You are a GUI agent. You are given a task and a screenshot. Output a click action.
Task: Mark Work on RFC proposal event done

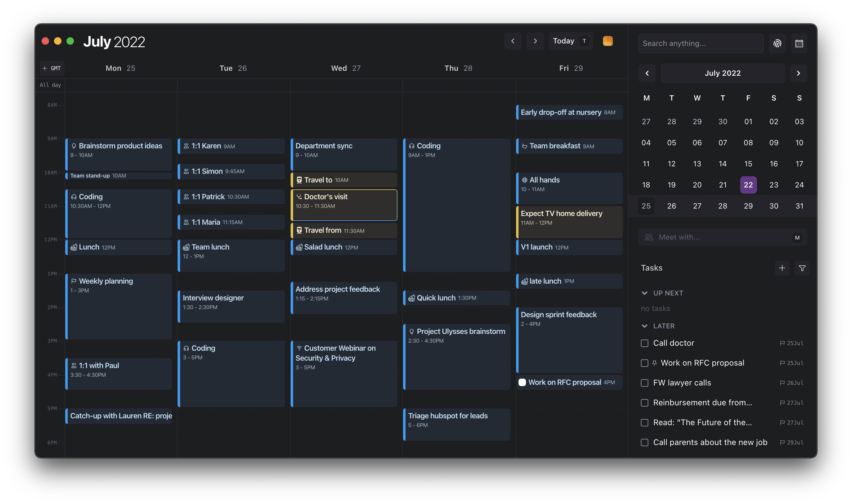point(522,382)
